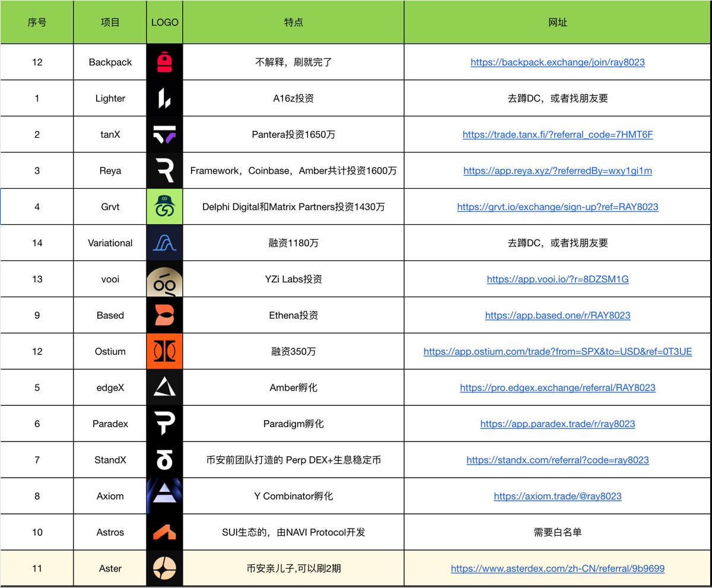Open the app.paradex.trade link
Screen dimensions: 712x588
[x=558, y=424]
